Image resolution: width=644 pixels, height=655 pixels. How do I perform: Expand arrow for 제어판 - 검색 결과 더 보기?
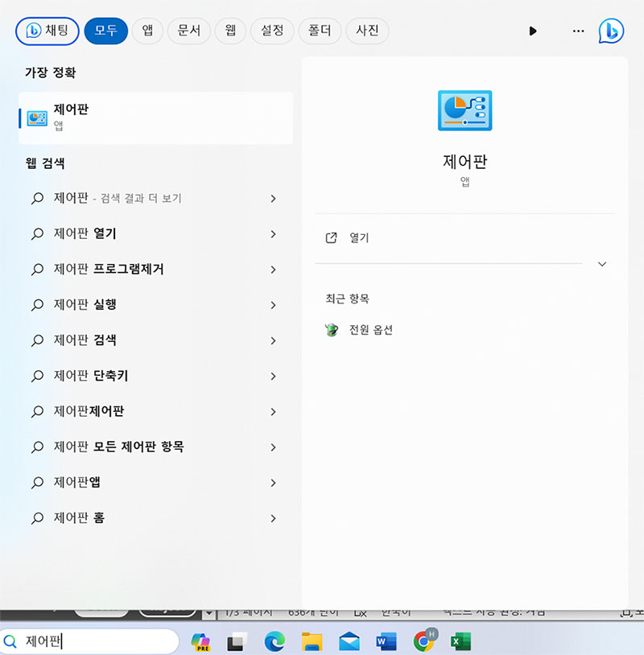[x=274, y=199]
